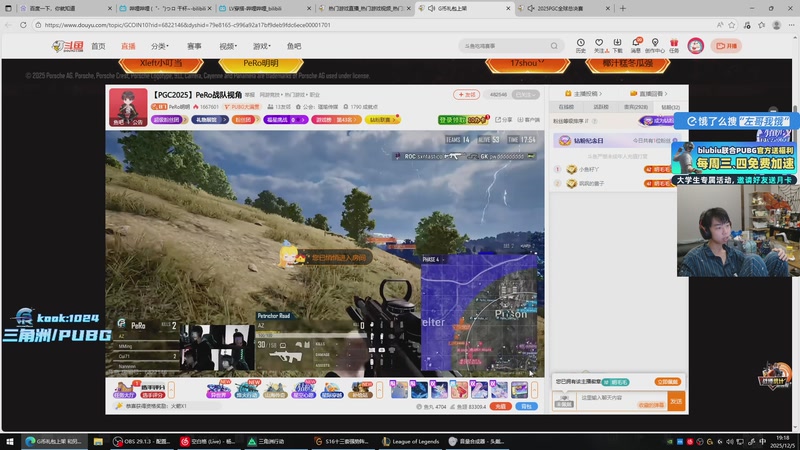The image size is (800, 450).
Task: Switch to the 贵宾 tab
Action: (x=636, y=107)
